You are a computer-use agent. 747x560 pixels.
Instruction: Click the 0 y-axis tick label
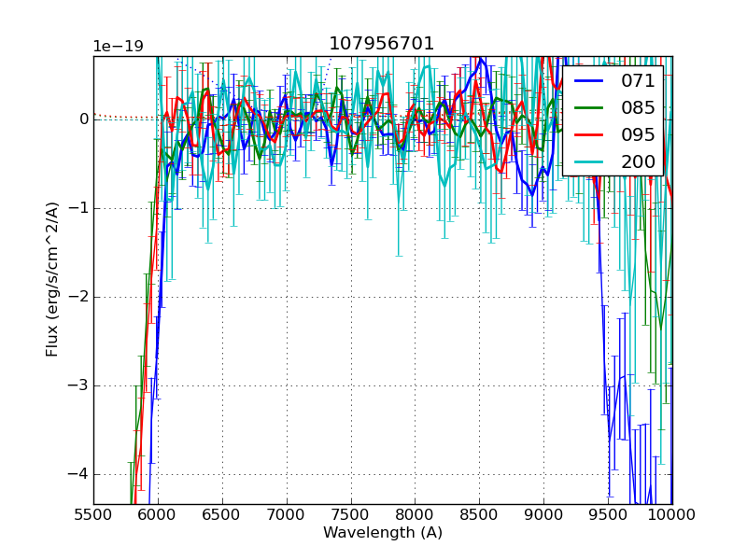(83, 119)
